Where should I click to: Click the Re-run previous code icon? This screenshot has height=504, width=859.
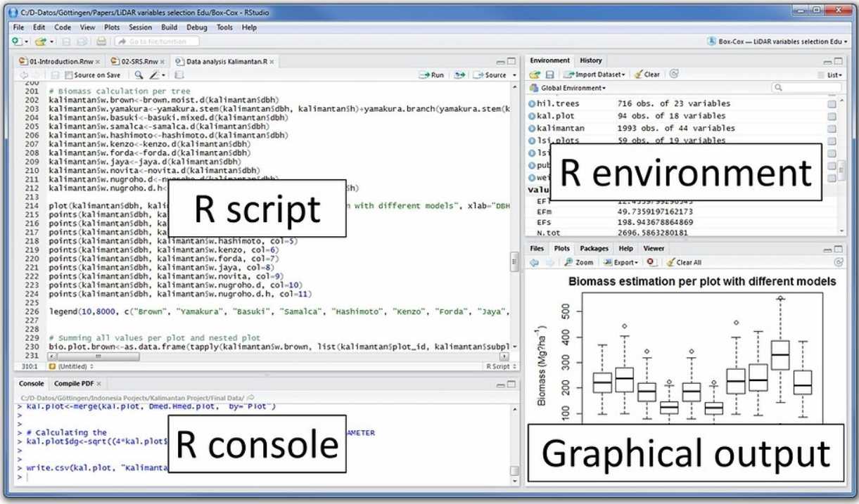click(460, 75)
